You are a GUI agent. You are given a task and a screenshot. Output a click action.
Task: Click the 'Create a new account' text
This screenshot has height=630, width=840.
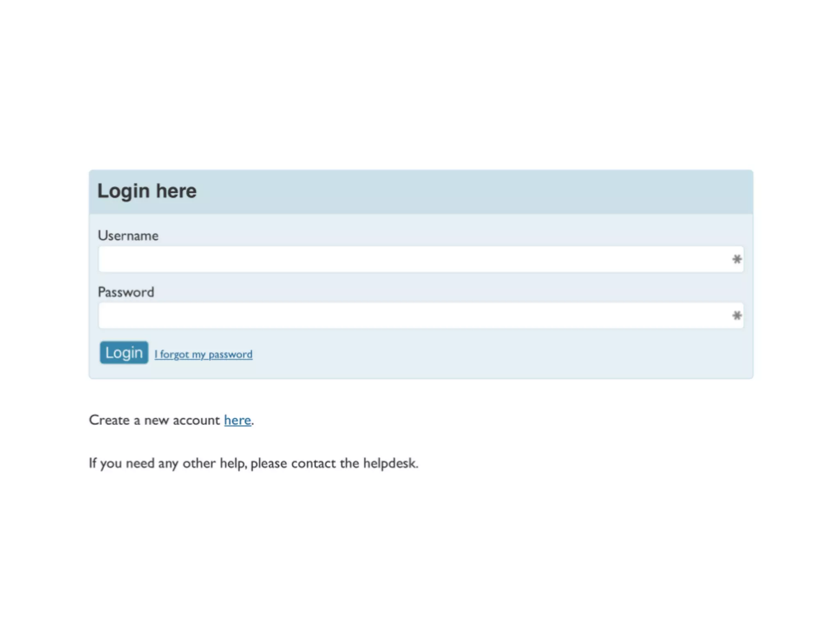pos(154,420)
